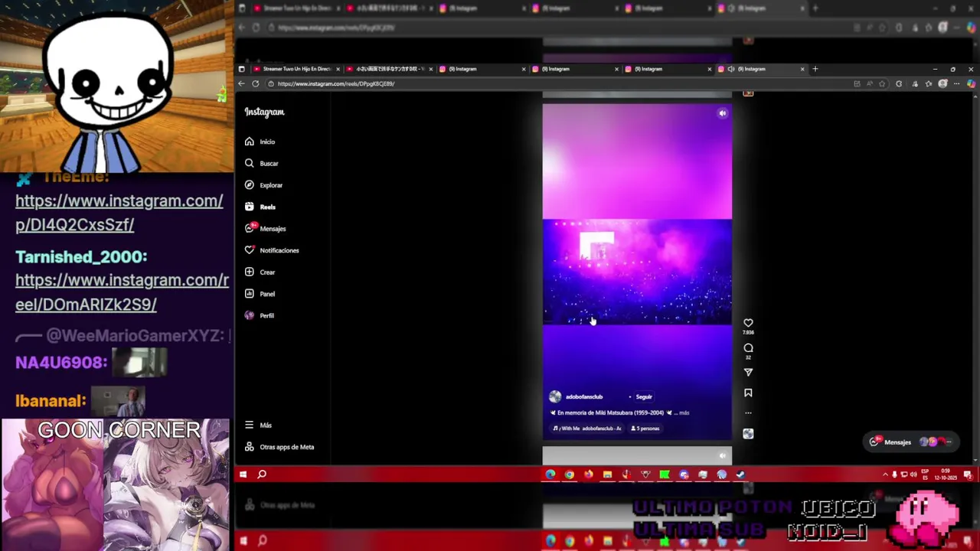Open the With Me audio chip

coord(586,429)
